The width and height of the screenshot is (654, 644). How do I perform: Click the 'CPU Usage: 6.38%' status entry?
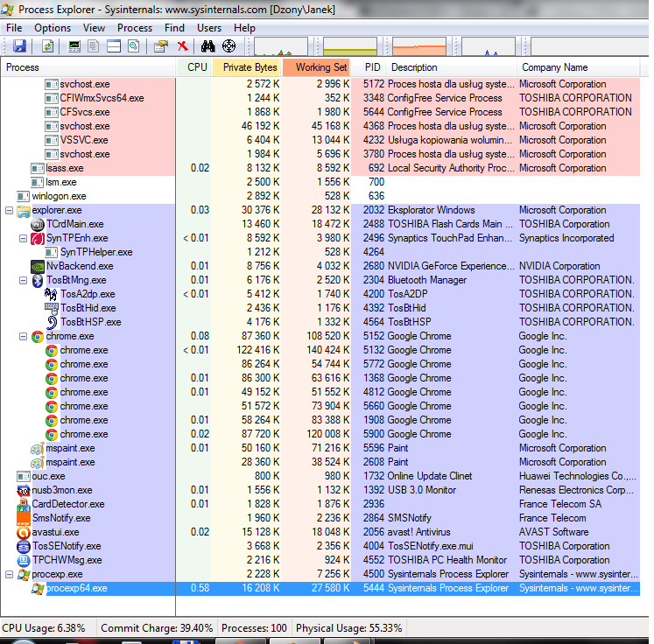pos(44,628)
